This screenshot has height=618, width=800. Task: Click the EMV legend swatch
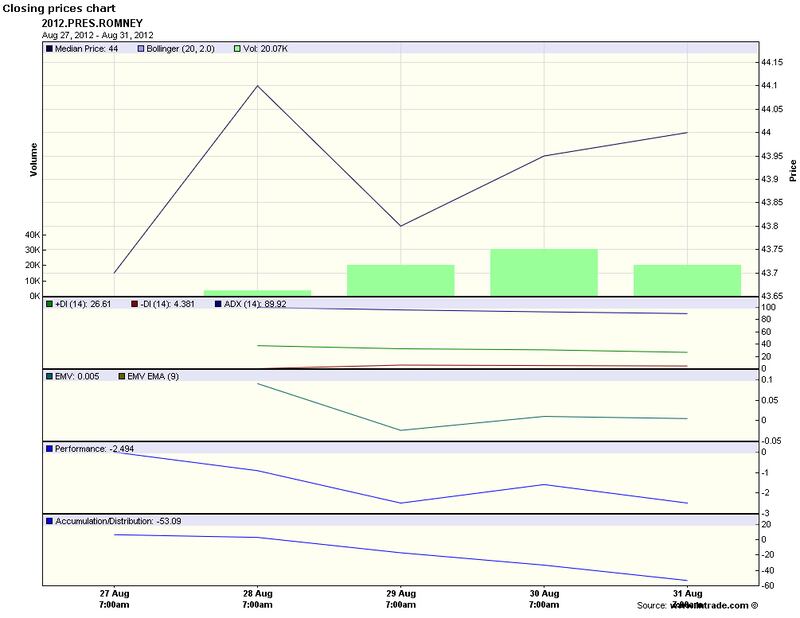(50, 375)
